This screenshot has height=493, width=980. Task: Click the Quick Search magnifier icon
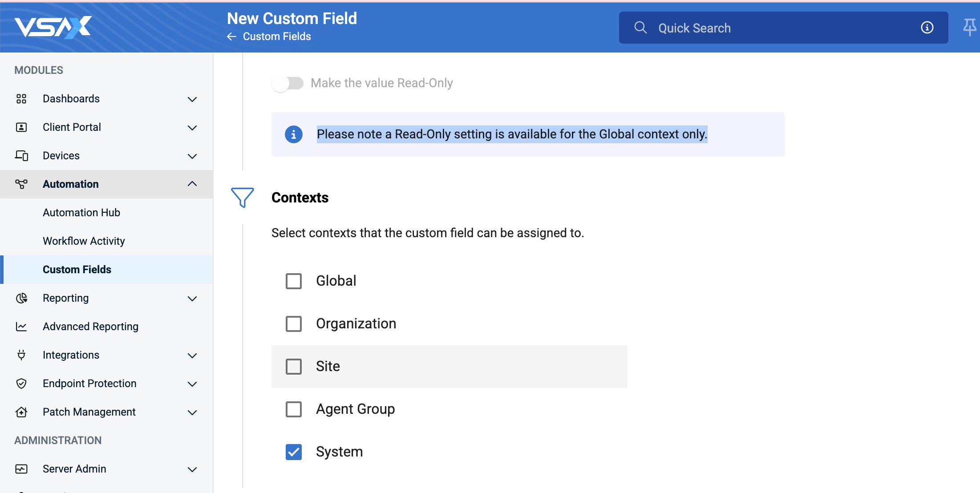point(640,27)
